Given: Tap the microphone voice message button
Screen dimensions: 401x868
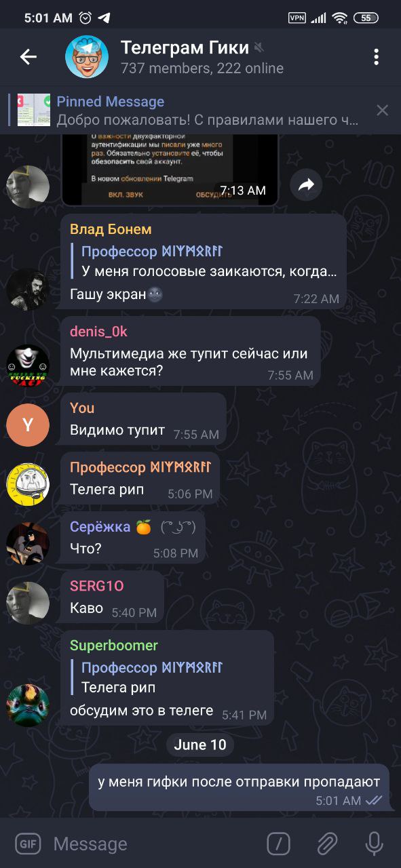Looking at the screenshot, I should (x=374, y=844).
